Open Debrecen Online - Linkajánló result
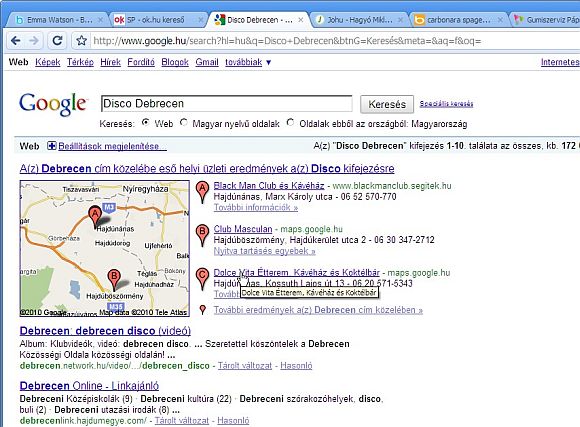580x427 pixels. click(89, 386)
